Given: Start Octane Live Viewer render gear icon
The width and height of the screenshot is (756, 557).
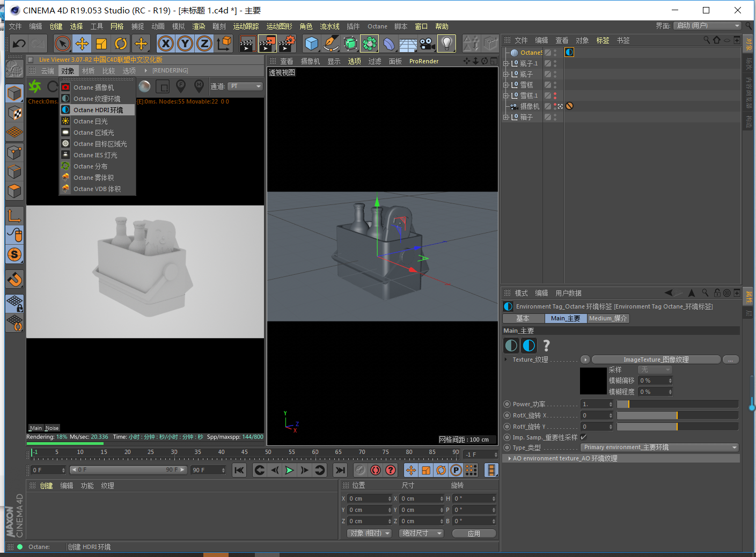Looking at the screenshot, I should point(35,86).
